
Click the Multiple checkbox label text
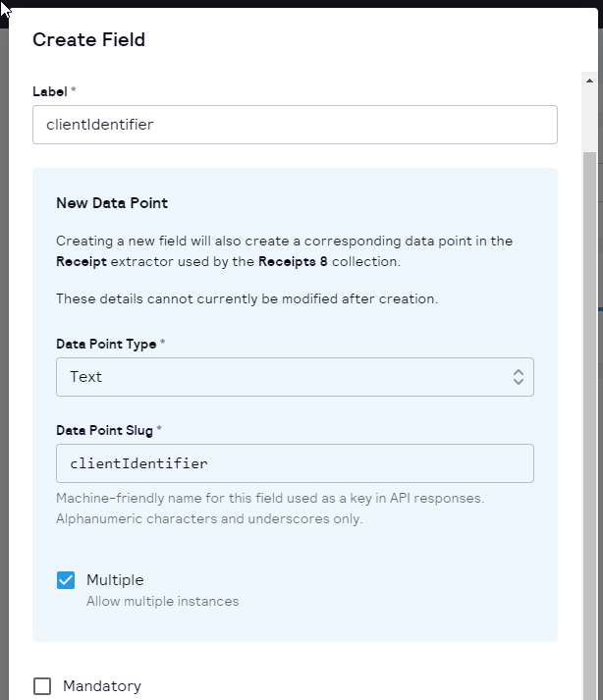[x=115, y=580]
